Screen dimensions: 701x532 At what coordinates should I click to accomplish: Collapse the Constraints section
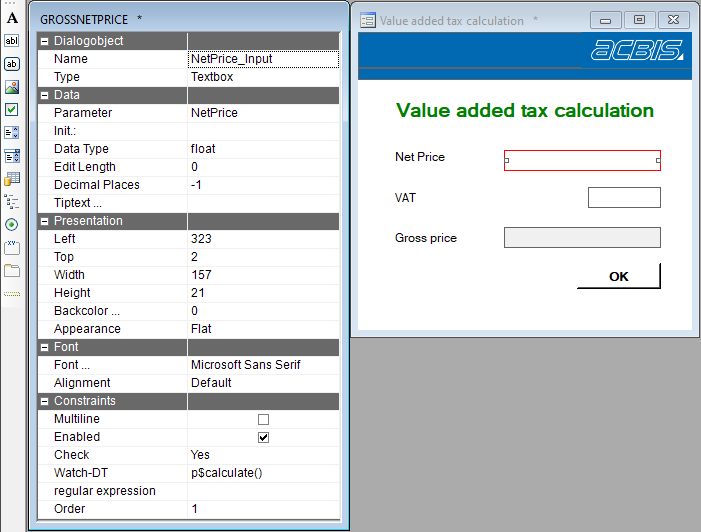(44, 401)
